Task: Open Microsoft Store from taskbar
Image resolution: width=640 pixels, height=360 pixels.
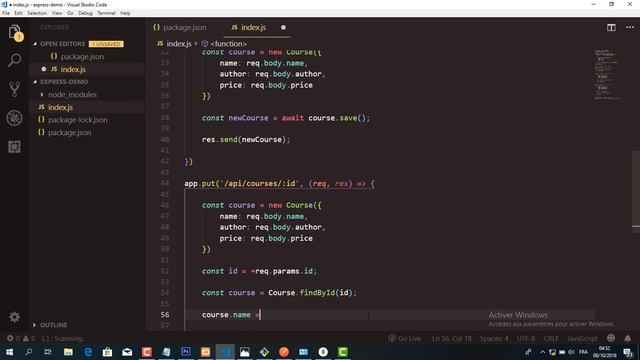Action: pos(107,352)
